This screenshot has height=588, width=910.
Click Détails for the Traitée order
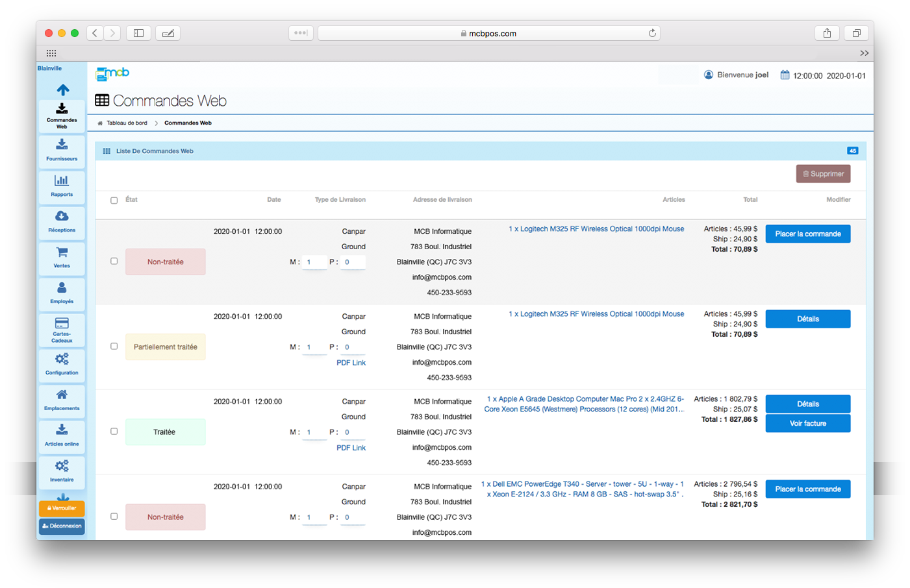(x=808, y=404)
